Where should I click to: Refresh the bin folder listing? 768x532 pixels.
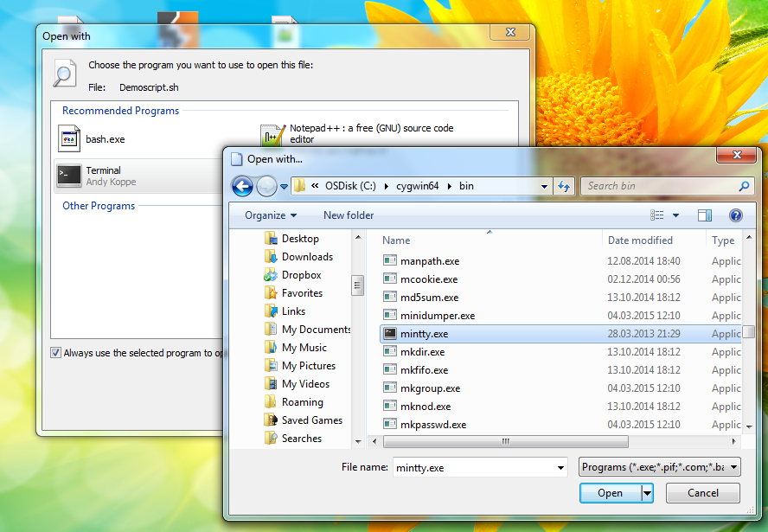(x=564, y=186)
